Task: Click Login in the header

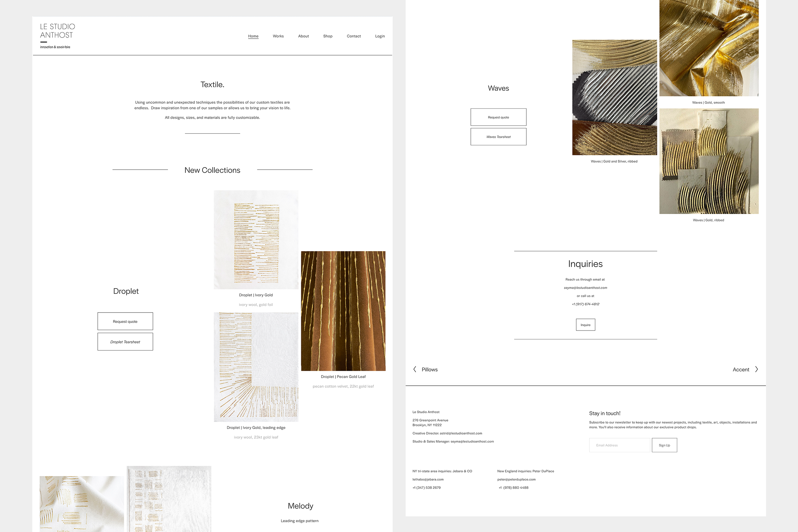Action: pos(380,36)
